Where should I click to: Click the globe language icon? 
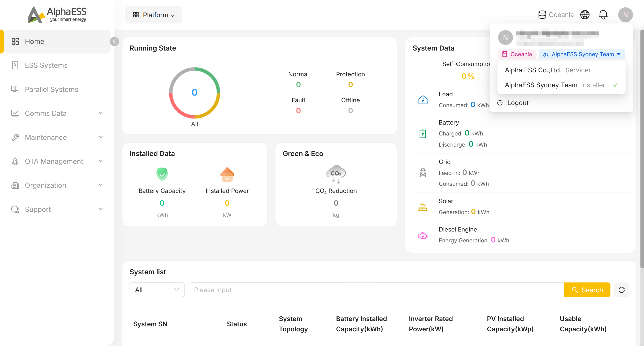click(x=584, y=15)
